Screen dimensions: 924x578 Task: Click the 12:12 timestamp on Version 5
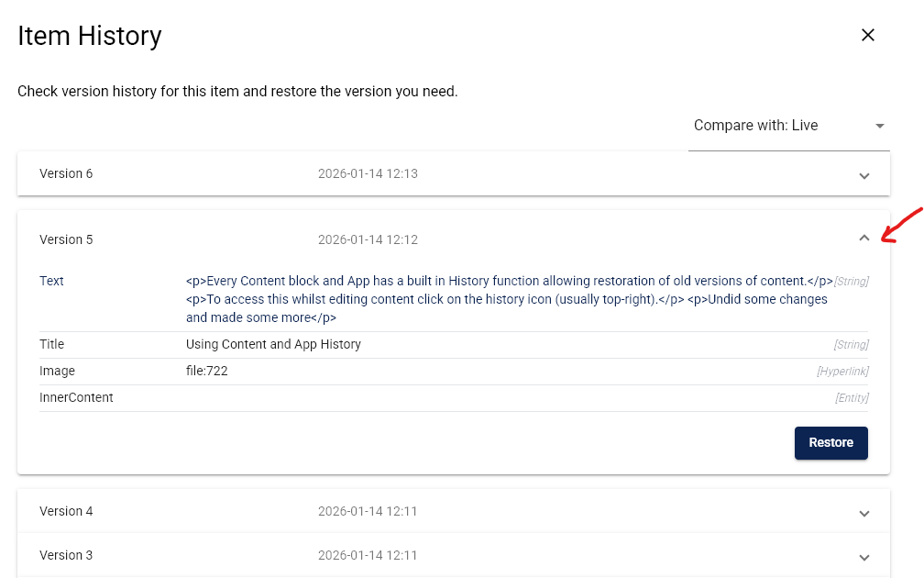[x=368, y=239]
